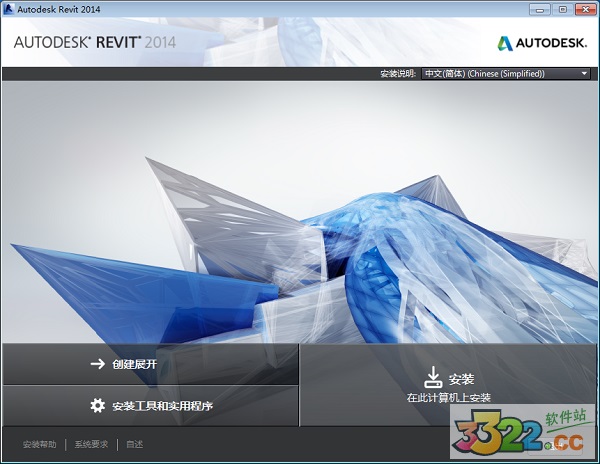Click the dropdown arrow of the language selector
Screen dimensions: 600x464
(x=584, y=73)
